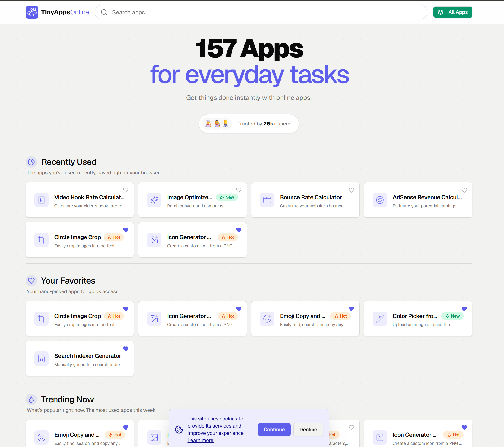This screenshot has height=447, width=504.
Task: Click the dollar icon on AdSense Revenue Calculator
Action: tap(380, 200)
